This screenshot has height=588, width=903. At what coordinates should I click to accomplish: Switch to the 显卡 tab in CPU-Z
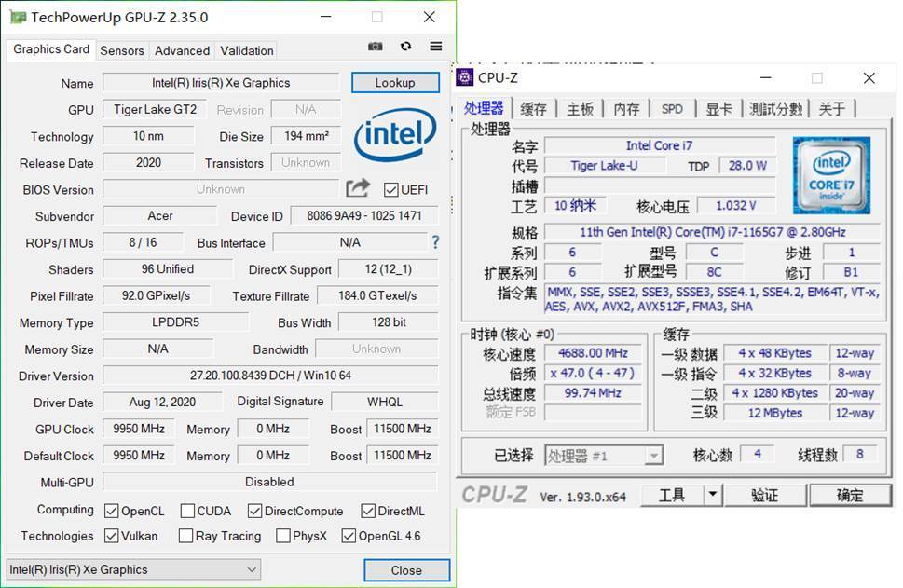click(718, 109)
